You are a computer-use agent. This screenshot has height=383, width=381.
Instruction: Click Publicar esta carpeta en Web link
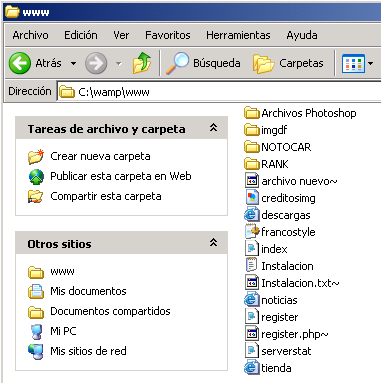[x=121, y=176]
